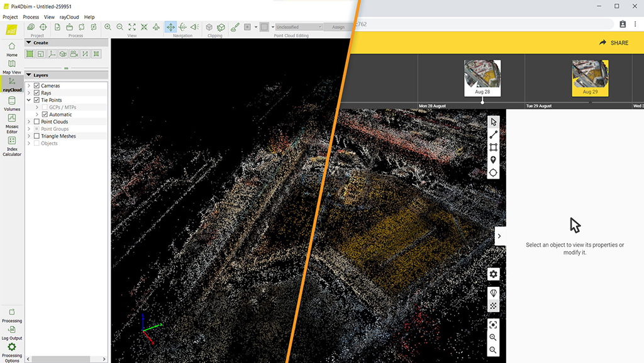Click the focus/fit view icon in viewer
This screenshot has height=363, width=644.
click(493, 325)
